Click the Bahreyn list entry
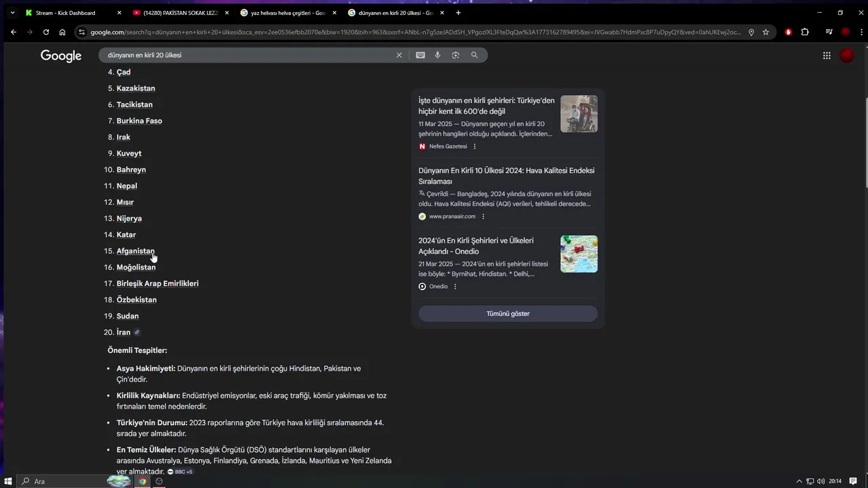 [131, 169]
